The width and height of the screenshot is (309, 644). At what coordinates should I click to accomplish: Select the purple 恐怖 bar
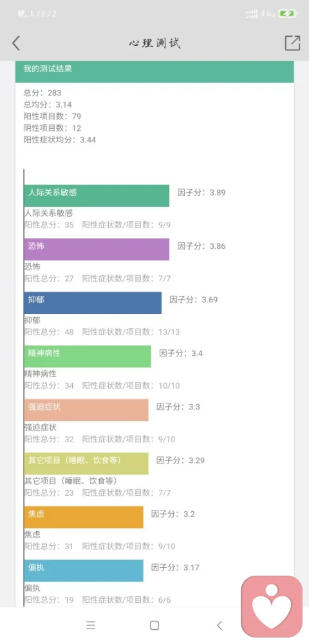click(x=97, y=249)
